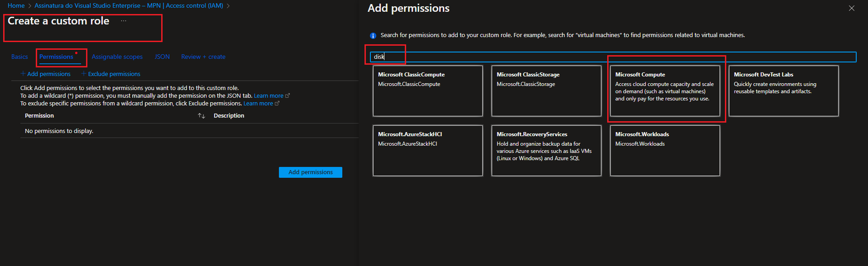This screenshot has width=868, height=266.
Task: Sort permissions by the Permission column arrows
Action: (201, 116)
